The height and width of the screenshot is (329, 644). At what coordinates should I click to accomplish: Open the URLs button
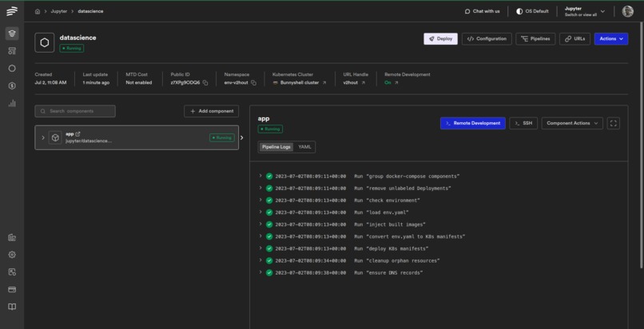[x=574, y=39]
